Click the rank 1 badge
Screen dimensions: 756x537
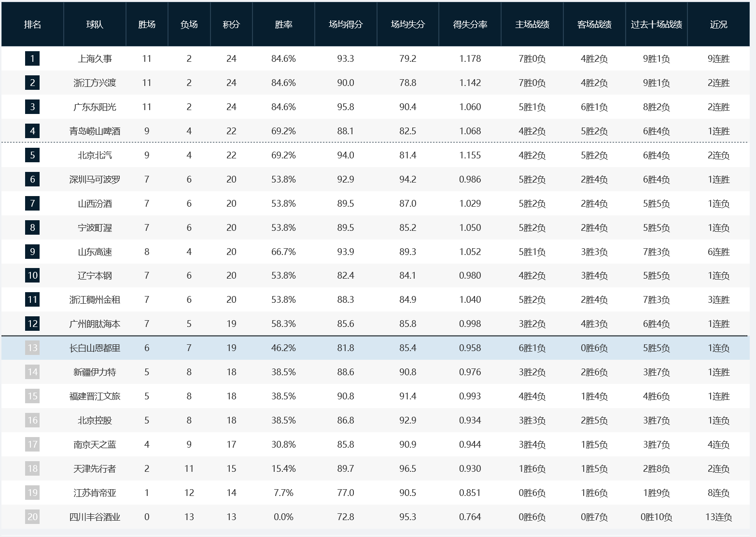[x=32, y=59]
